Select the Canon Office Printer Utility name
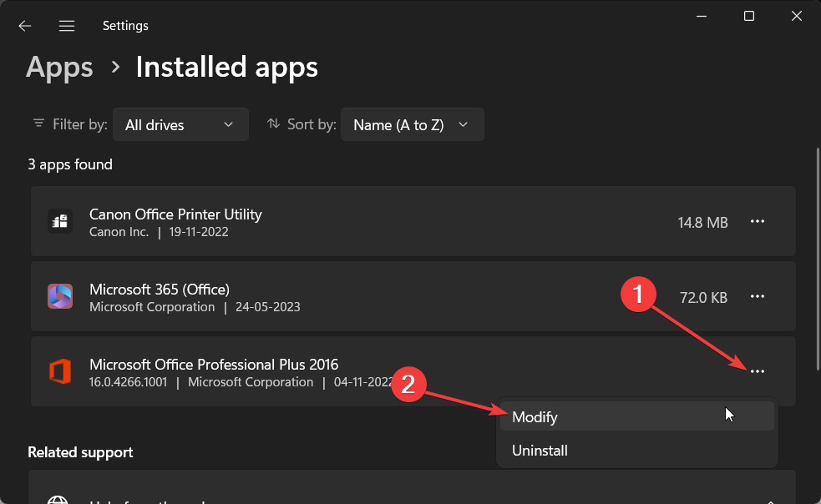 click(175, 214)
